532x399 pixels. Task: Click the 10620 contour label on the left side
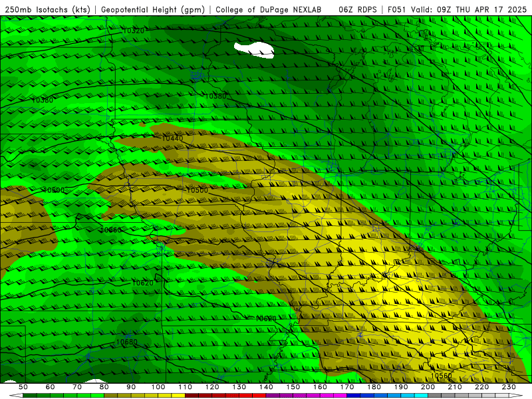point(142,283)
